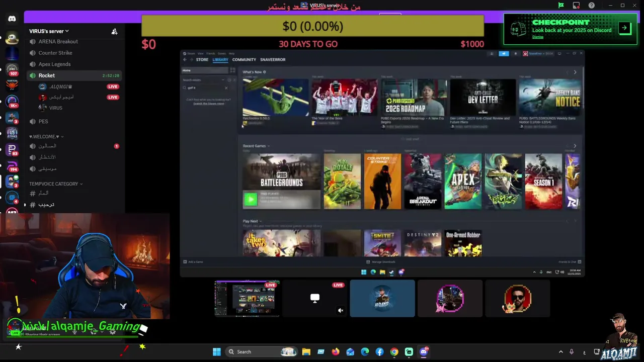Viewport: 644px width, 362px height.
Task: Open the ترحيب text channel
Action: pos(74,205)
